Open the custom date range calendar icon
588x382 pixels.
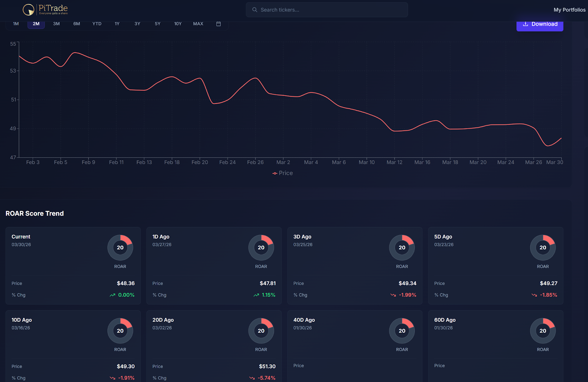point(218,24)
